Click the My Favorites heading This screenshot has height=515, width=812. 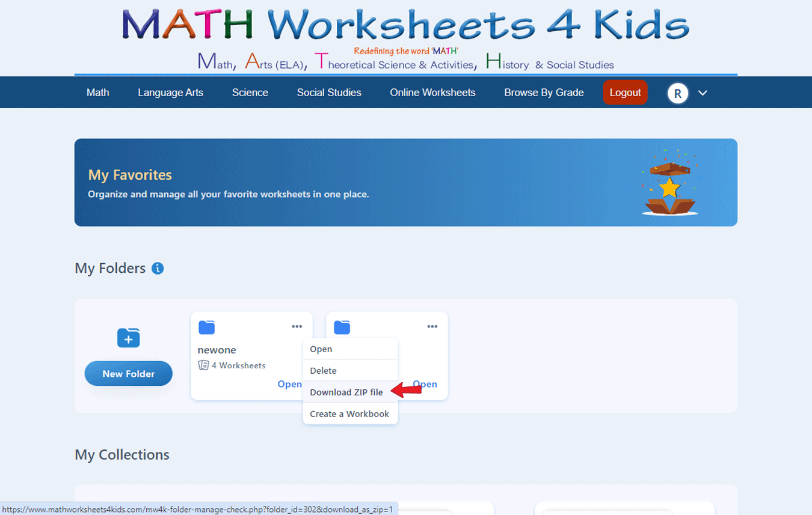(130, 175)
